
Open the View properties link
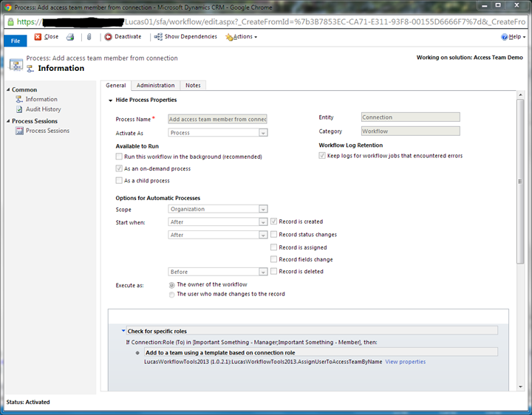(x=405, y=362)
